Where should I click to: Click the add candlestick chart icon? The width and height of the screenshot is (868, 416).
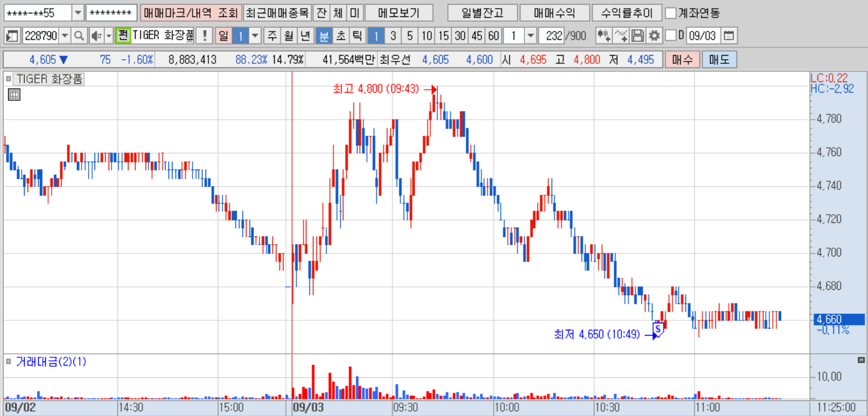click(x=603, y=36)
